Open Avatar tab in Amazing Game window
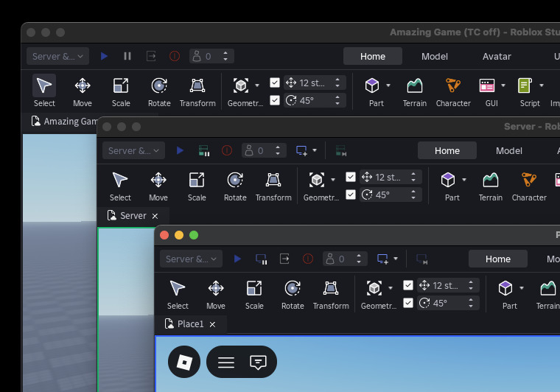 (x=497, y=57)
